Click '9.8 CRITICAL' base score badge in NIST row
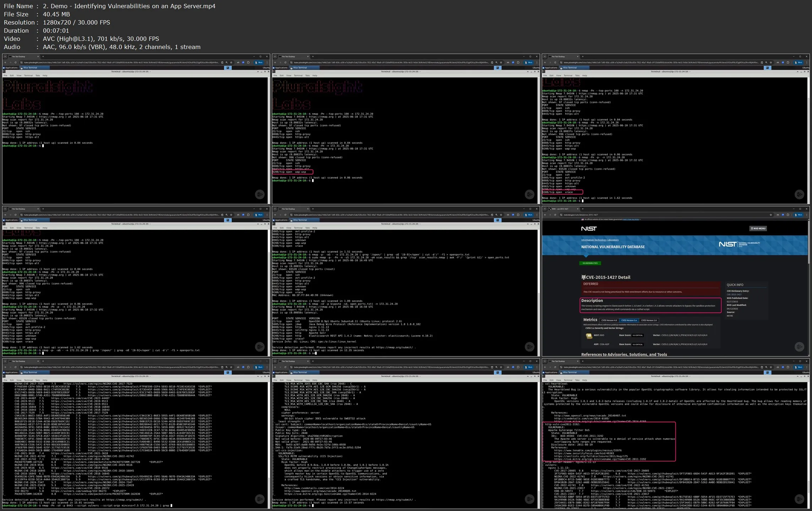The height and width of the screenshot is (511, 812). click(638, 335)
